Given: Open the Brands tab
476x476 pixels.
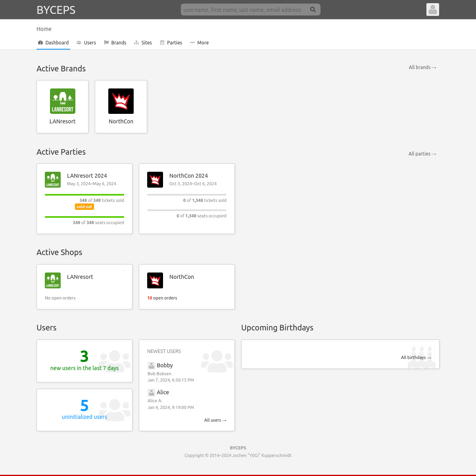Looking at the screenshot, I should 115,43.
